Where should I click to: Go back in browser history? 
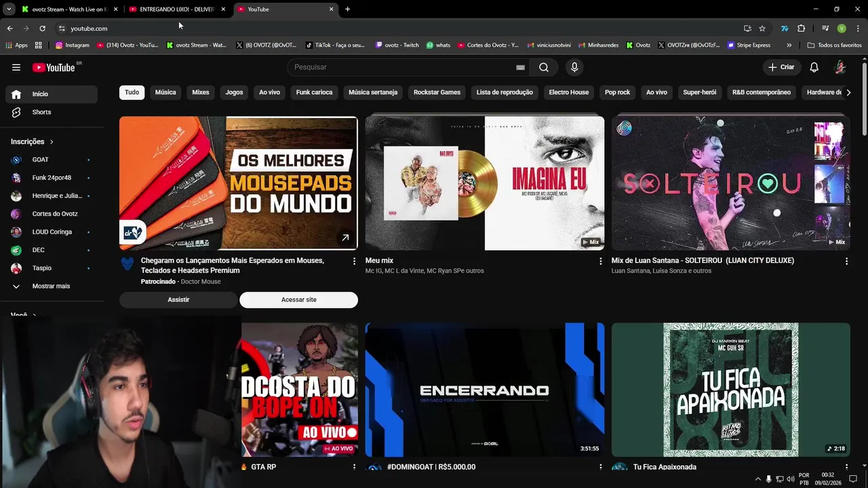pyautogui.click(x=9, y=28)
